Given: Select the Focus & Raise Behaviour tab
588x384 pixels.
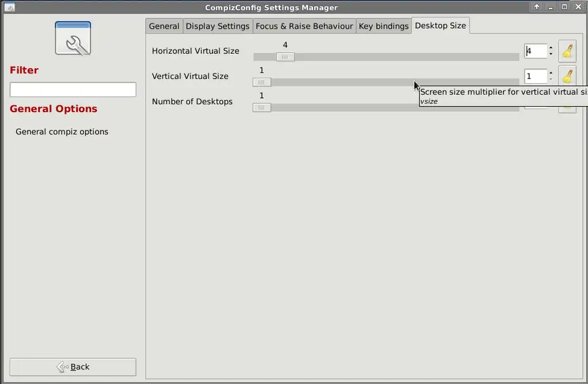Looking at the screenshot, I should pyautogui.click(x=304, y=26).
